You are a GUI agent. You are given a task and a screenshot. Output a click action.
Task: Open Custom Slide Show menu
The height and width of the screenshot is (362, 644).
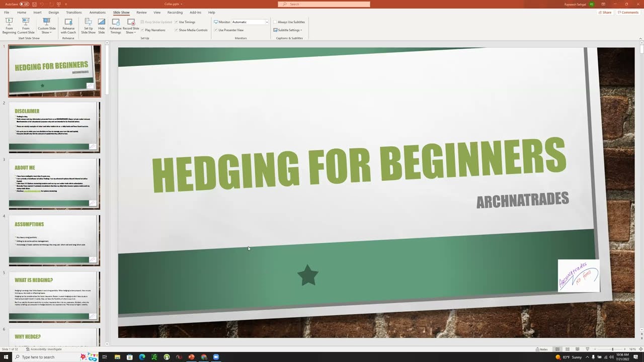point(47,26)
